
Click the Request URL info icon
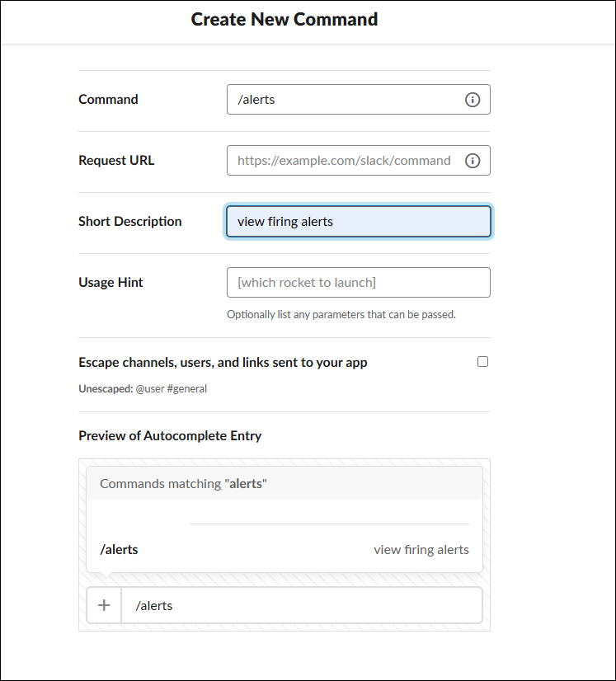(473, 161)
